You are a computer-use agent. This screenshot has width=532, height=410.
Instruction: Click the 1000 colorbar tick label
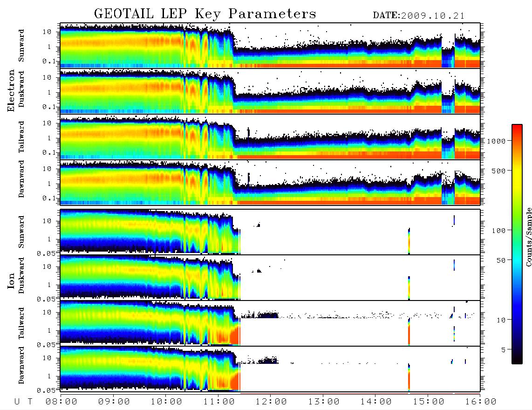(496, 141)
